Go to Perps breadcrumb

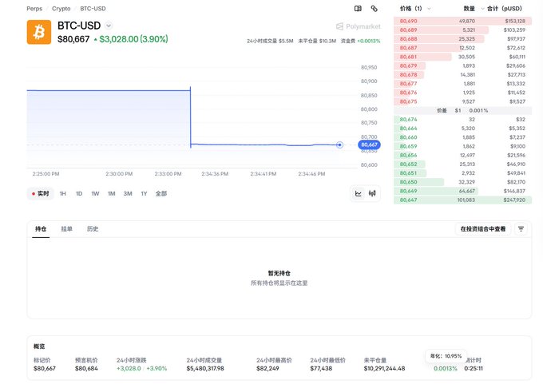coord(34,9)
